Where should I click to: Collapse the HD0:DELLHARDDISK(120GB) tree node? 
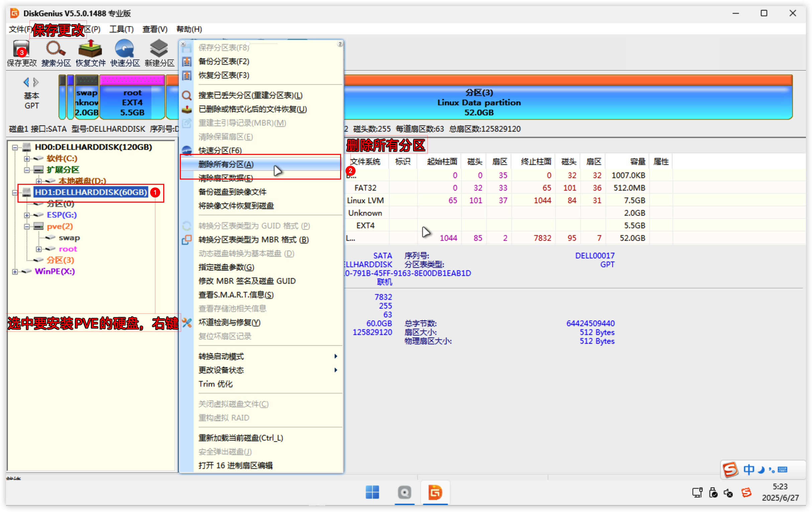click(15, 148)
